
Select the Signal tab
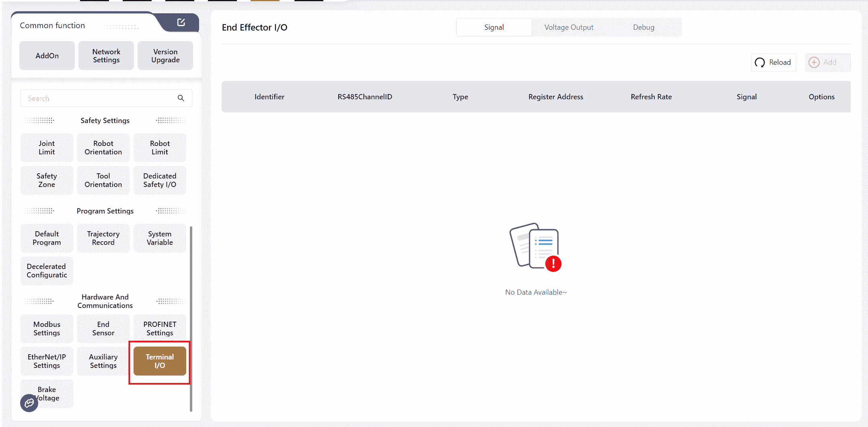pos(494,27)
